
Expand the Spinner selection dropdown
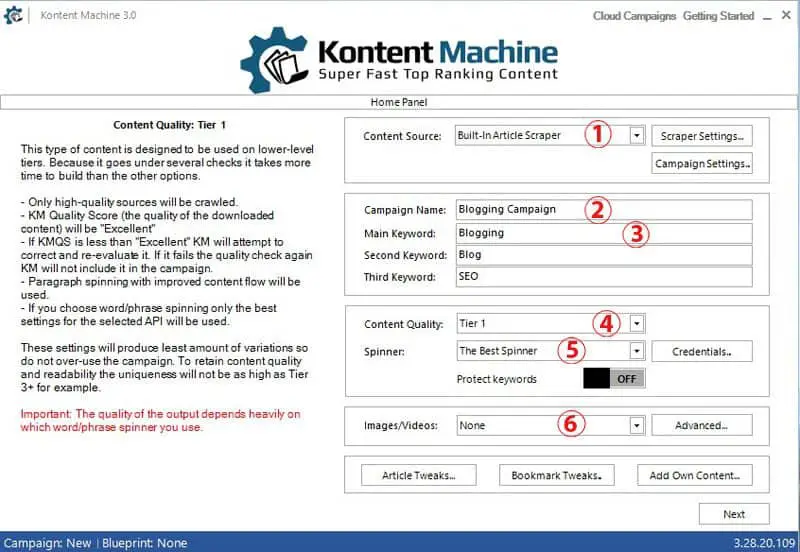pos(637,351)
